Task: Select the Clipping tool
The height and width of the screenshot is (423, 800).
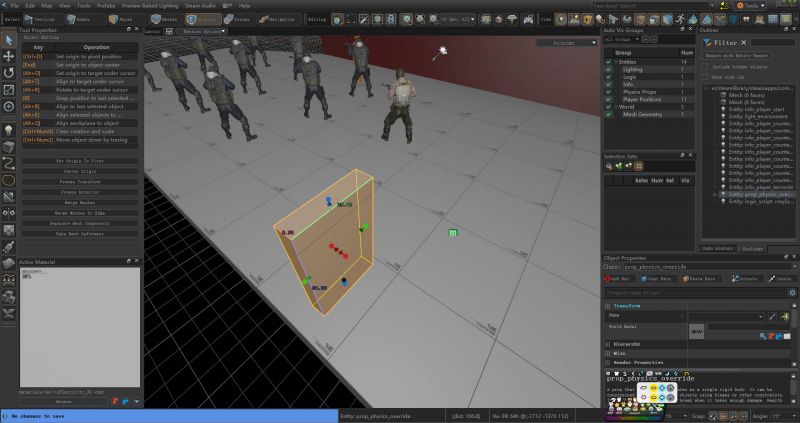Action: click(8, 197)
